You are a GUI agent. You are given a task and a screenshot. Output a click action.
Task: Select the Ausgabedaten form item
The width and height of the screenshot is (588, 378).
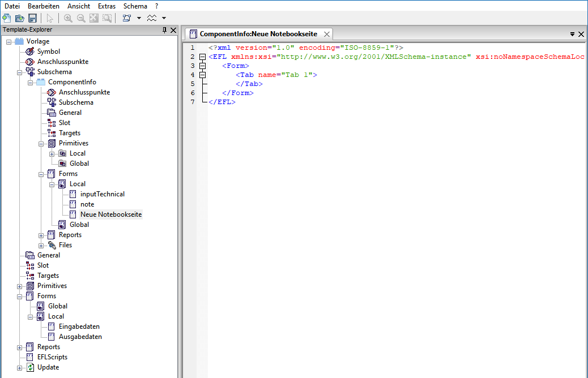(80, 337)
